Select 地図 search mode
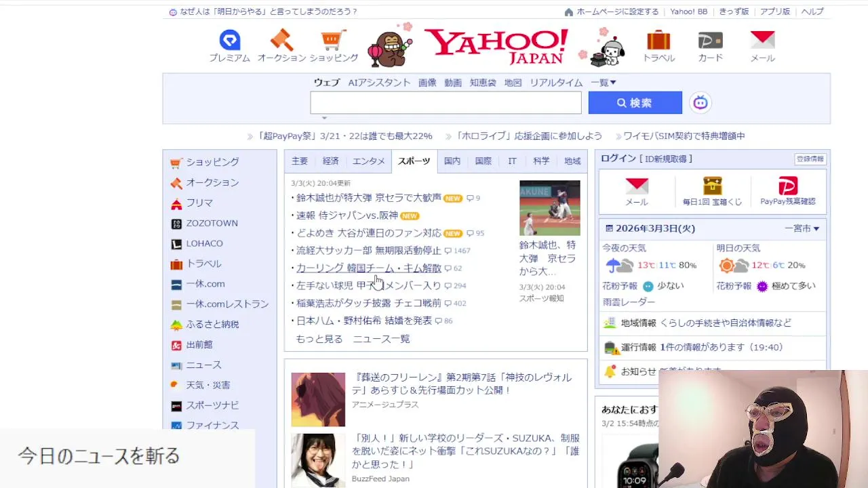 [513, 83]
